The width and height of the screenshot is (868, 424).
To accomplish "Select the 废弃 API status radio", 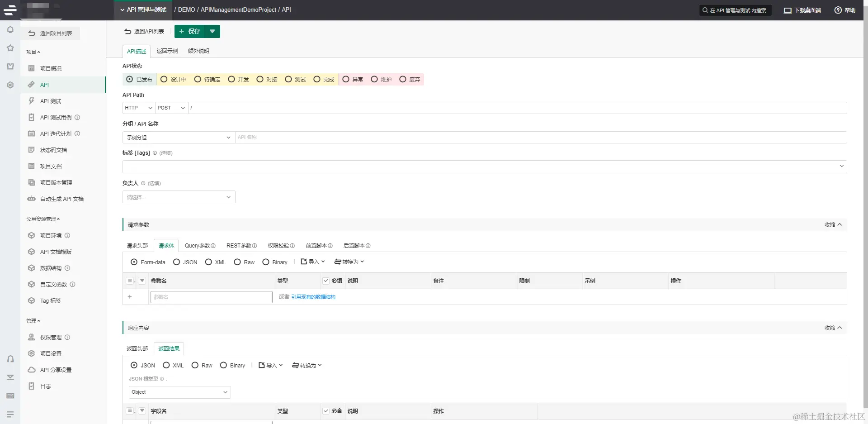I will [402, 79].
